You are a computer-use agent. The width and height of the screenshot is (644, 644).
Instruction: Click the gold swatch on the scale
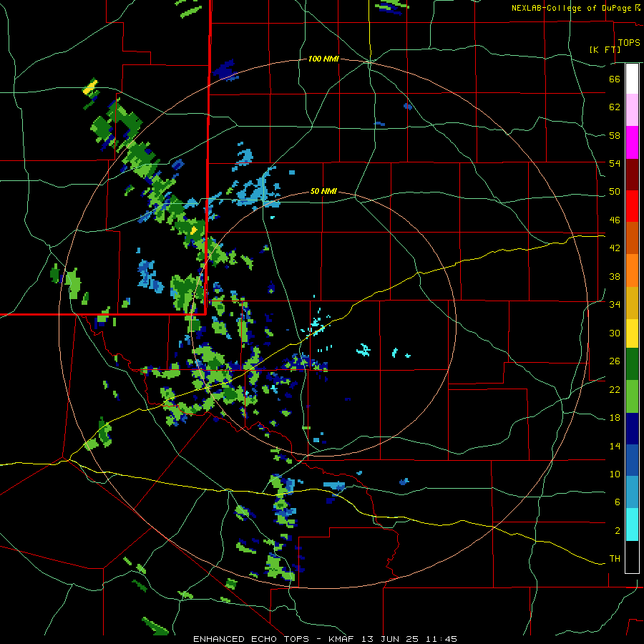coord(632,303)
